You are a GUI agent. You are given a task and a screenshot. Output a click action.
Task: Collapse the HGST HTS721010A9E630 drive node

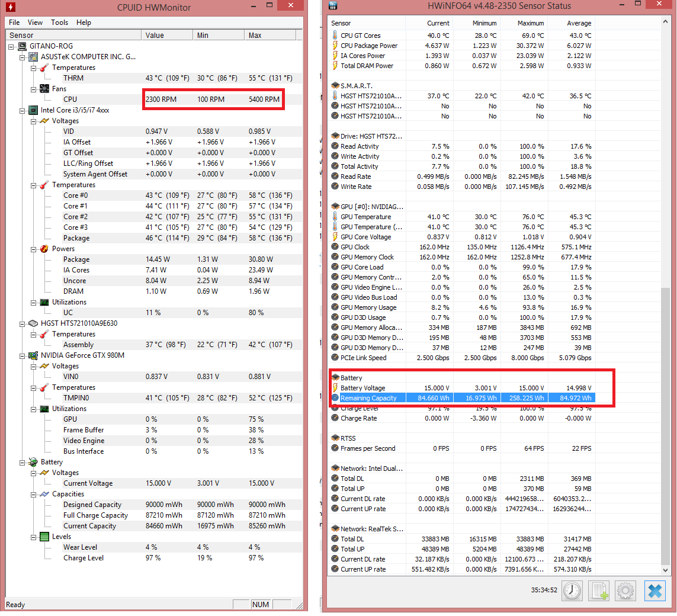click(x=22, y=324)
